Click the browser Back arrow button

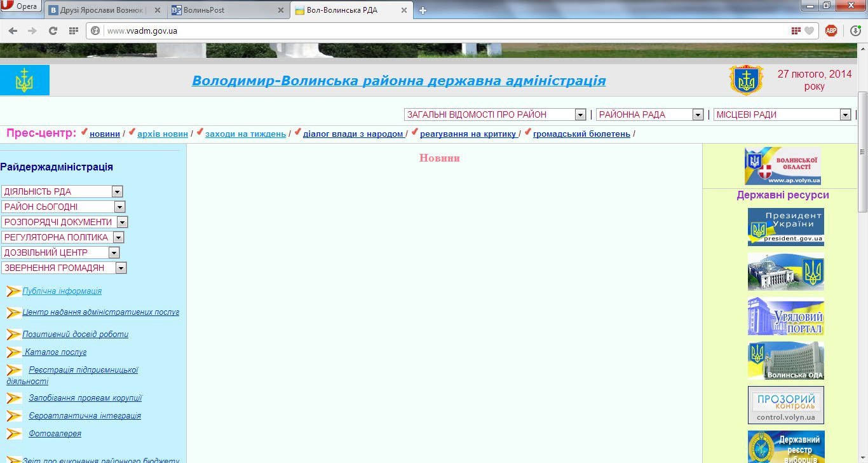pyautogui.click(x=13, y=31)
